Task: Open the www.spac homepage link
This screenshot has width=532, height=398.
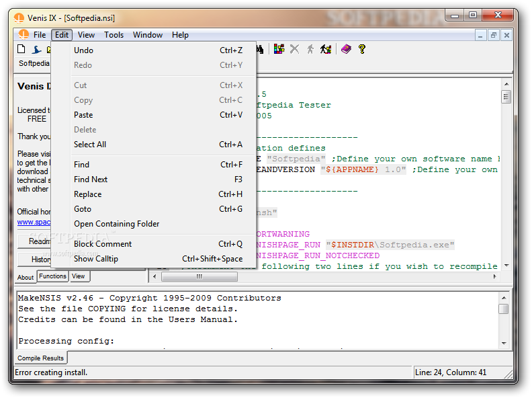Action: click(34, 222)
